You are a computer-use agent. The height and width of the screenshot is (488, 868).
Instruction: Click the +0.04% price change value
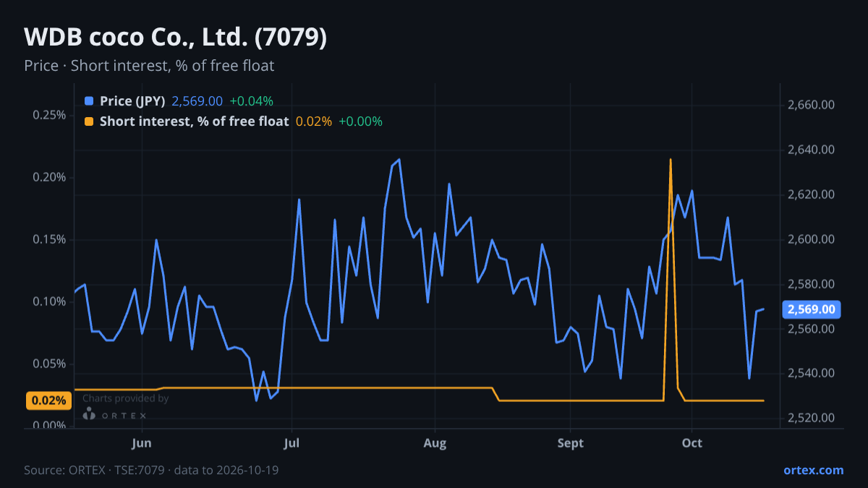tap(251, 101)
